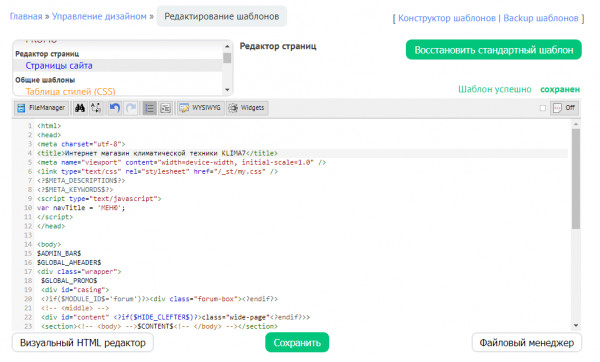The width and height of the screenshot is (600, 362).
Task: Click Восстановить стандартный шаблон button
Action: (494, 50)
